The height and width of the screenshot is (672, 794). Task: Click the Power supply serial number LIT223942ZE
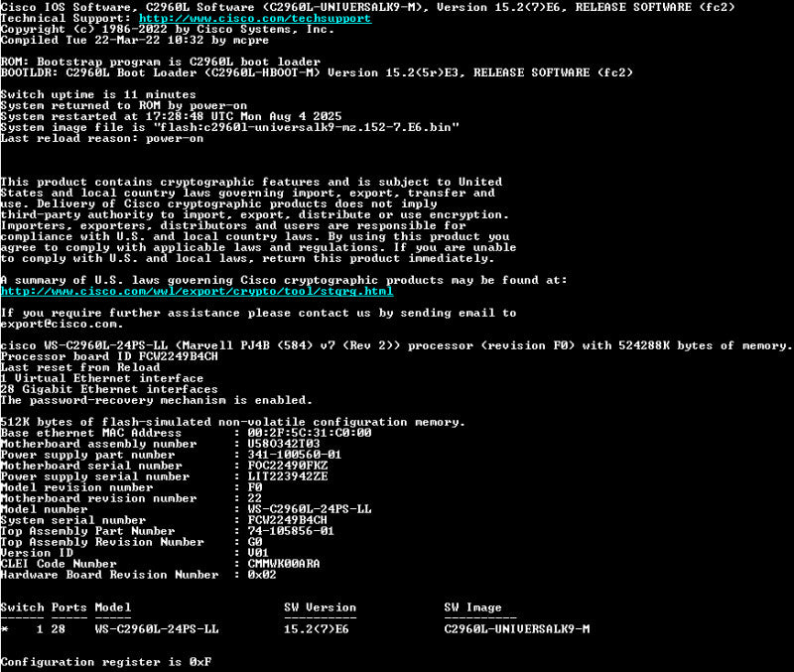[x=288, y=476]
